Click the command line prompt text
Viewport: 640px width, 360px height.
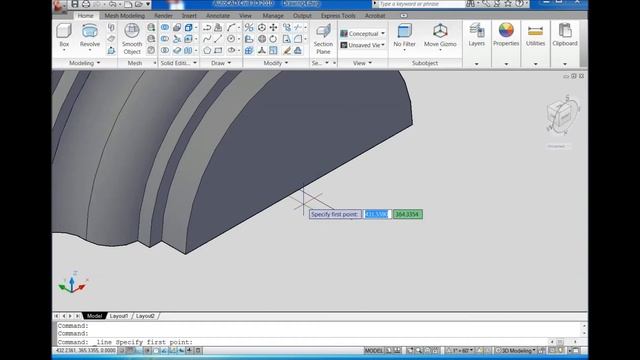(x=125, y=342)
